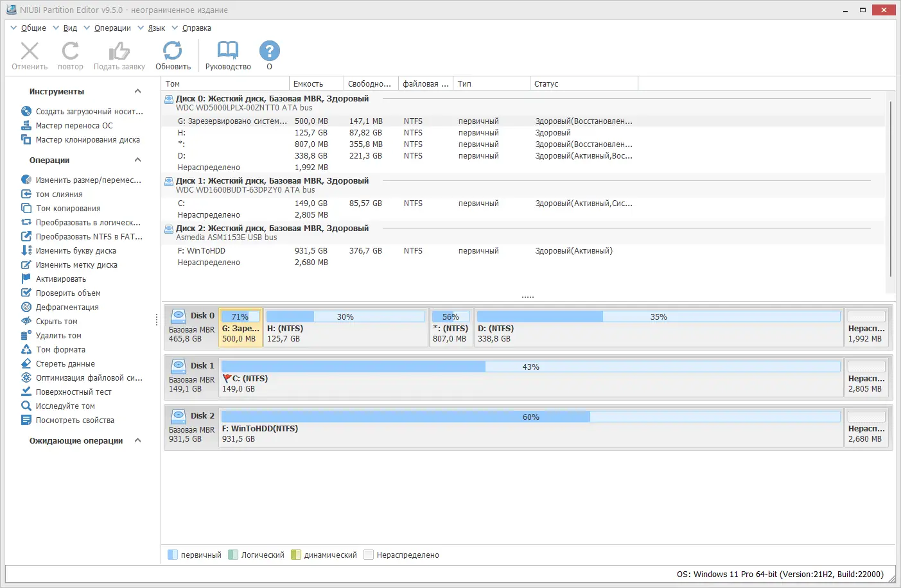Open the Вид menu
This screenshot has height=588, width=901.
point(69,28)
